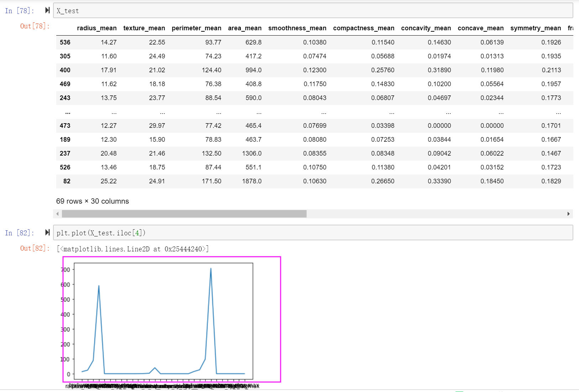This screenshot has width=579, height=392.
Task: Click row index 536
Action: point(65,42)
